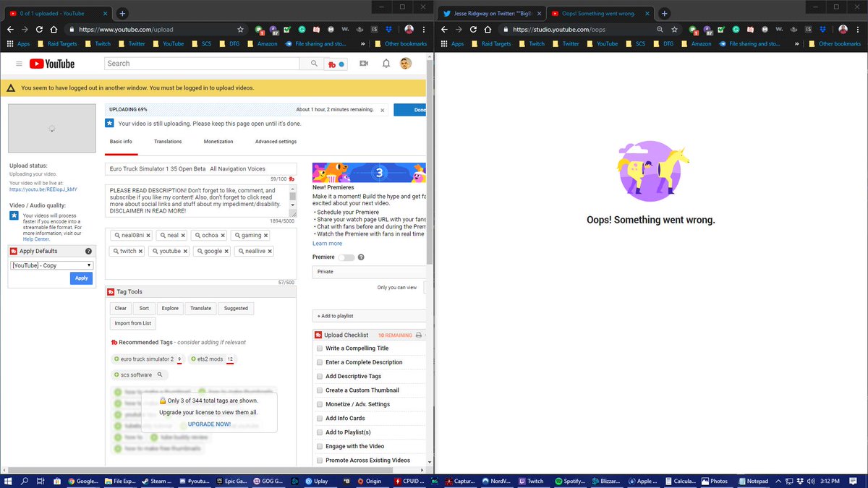Click the UPGRADE NOW! link
This screenshot has height=488, width=868.
pos(209,424)
